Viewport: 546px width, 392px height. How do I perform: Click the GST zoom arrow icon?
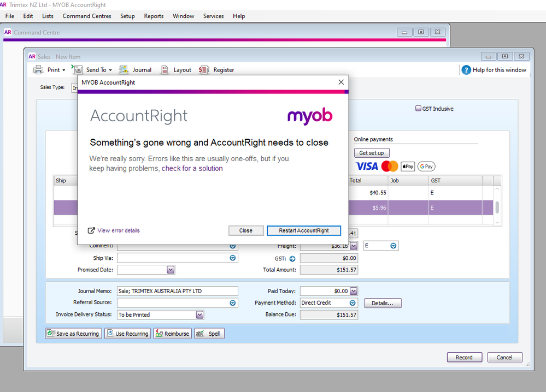click(292, 258)
